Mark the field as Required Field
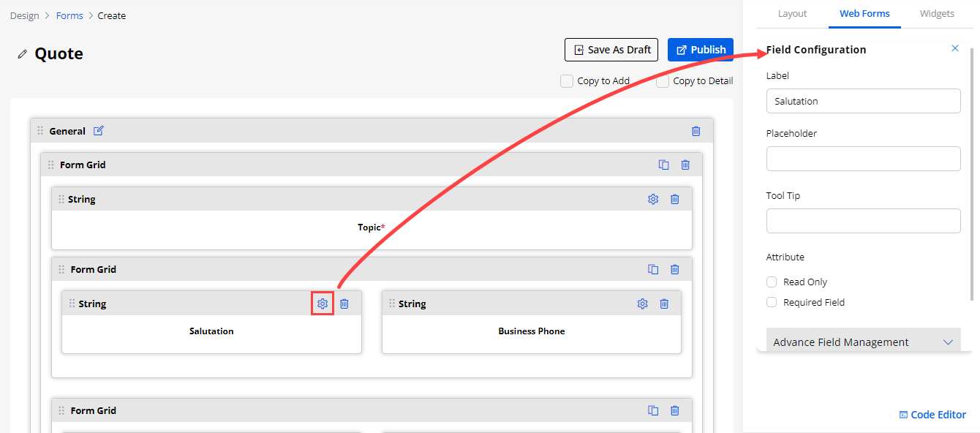 772,303
